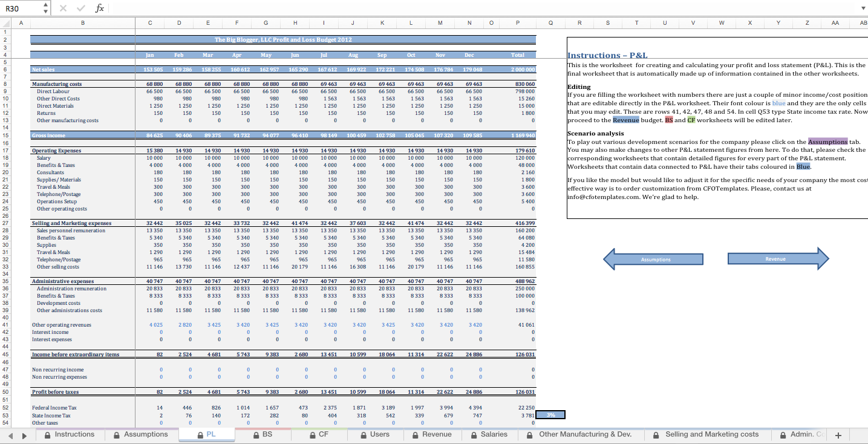Click the 'Non recurring income' row label
The height and width of the screenshot is (444, 868).
click(58, 370)
